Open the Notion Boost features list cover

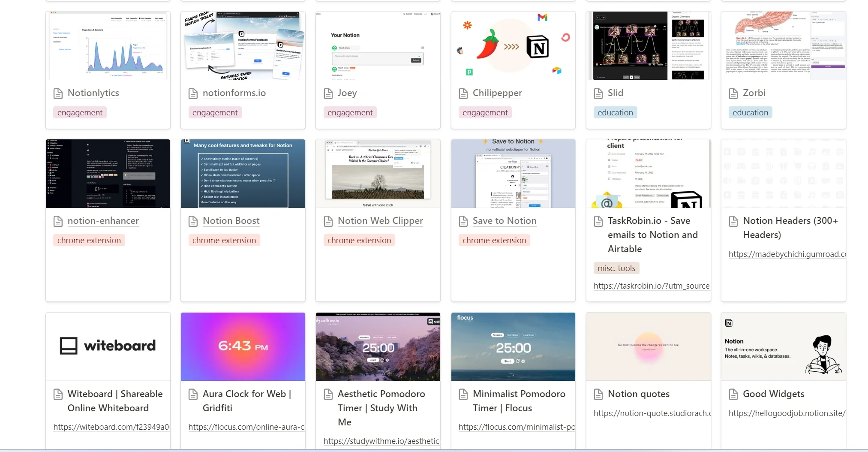pyautogui.click(x=243, y=174)
